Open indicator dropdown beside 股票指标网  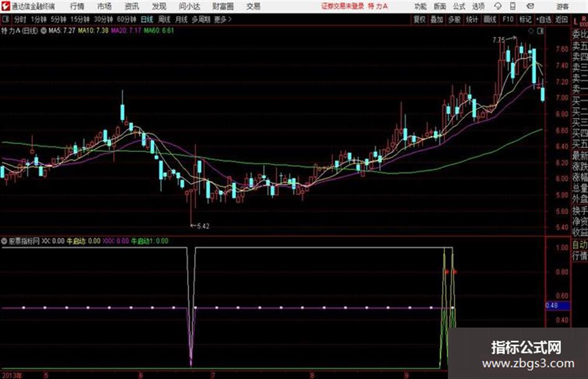click(4, 241)
